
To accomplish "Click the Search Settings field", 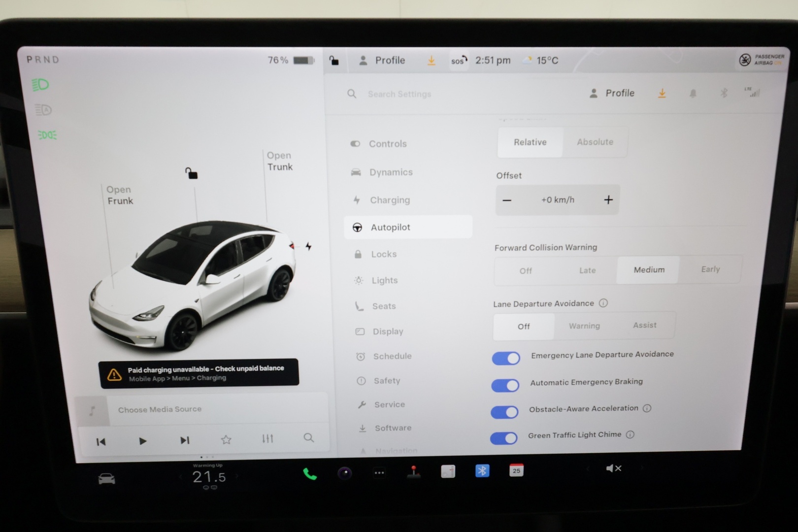I will coord(399,94).
